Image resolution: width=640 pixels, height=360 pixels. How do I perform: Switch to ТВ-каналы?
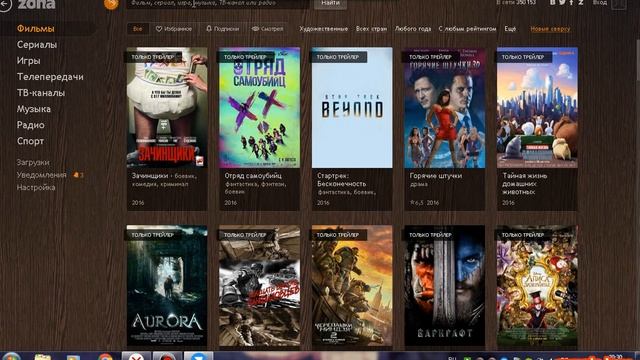click(41, 93)
